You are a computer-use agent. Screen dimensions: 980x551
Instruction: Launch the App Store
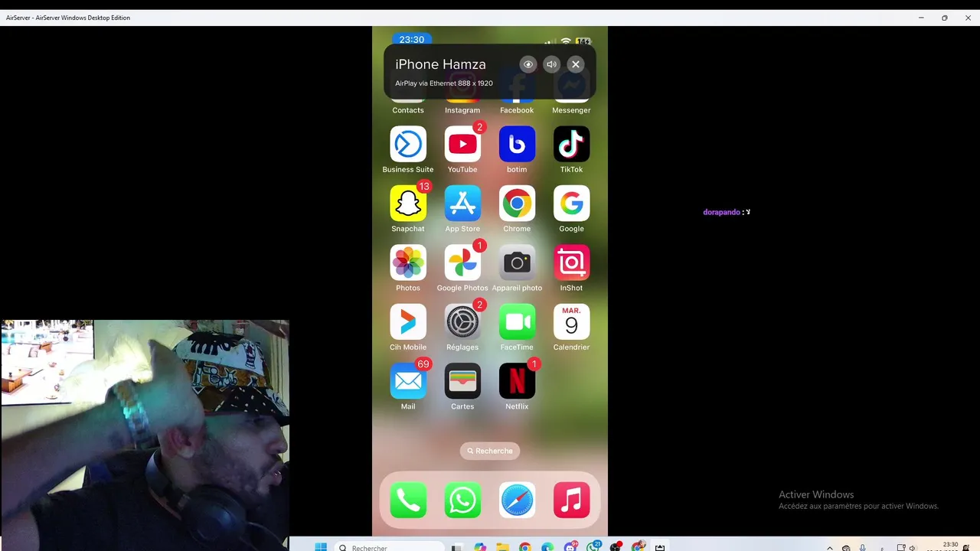(x=462, y=204)
